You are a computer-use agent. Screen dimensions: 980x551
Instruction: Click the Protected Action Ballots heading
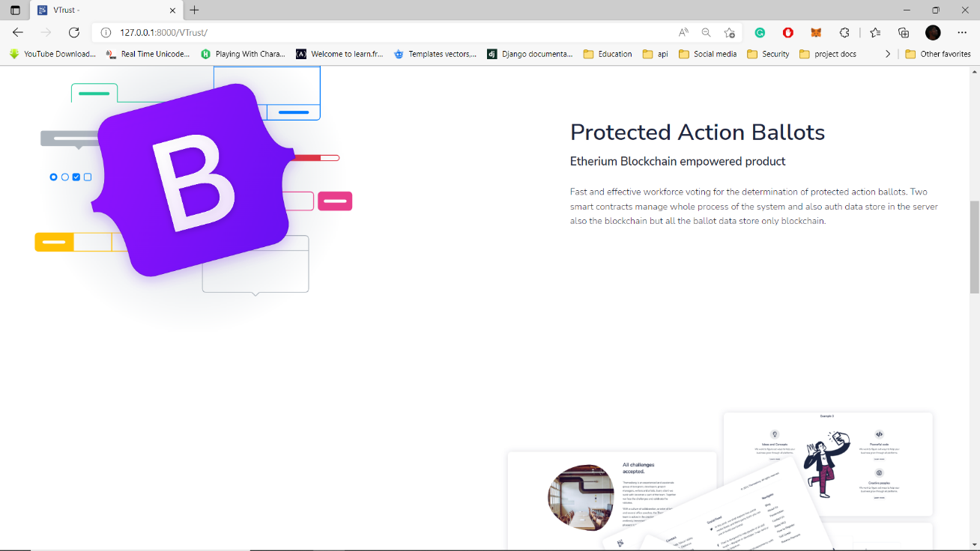tap(698, 132)
